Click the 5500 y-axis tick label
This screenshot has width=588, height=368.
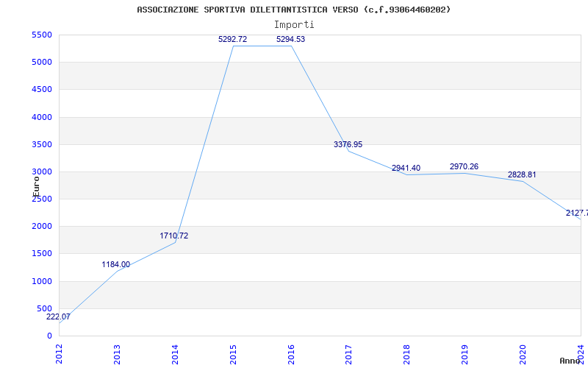42,35
